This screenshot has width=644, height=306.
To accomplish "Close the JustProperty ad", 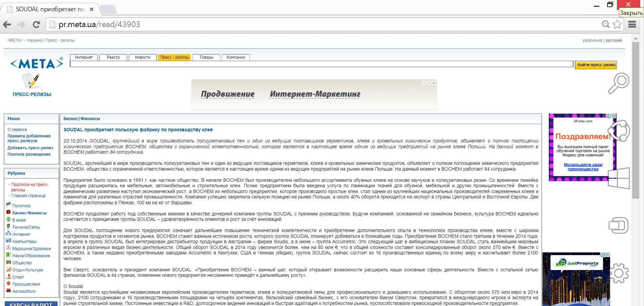I will click(607, 255).
